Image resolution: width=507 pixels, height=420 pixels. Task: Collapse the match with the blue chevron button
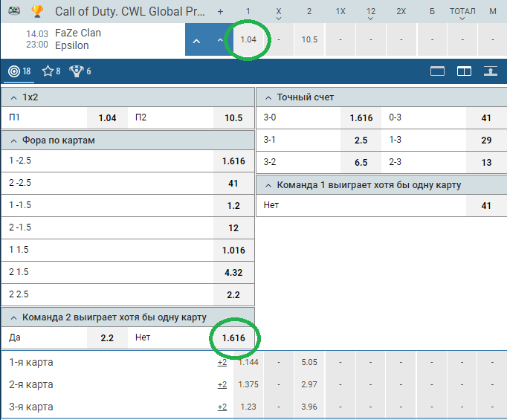[x=196, y=41]
